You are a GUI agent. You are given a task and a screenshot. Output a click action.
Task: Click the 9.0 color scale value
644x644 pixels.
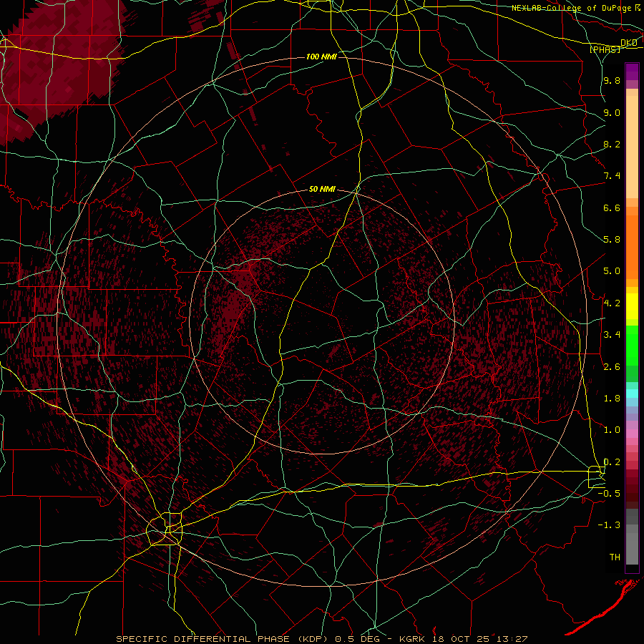tap(612, 112)
